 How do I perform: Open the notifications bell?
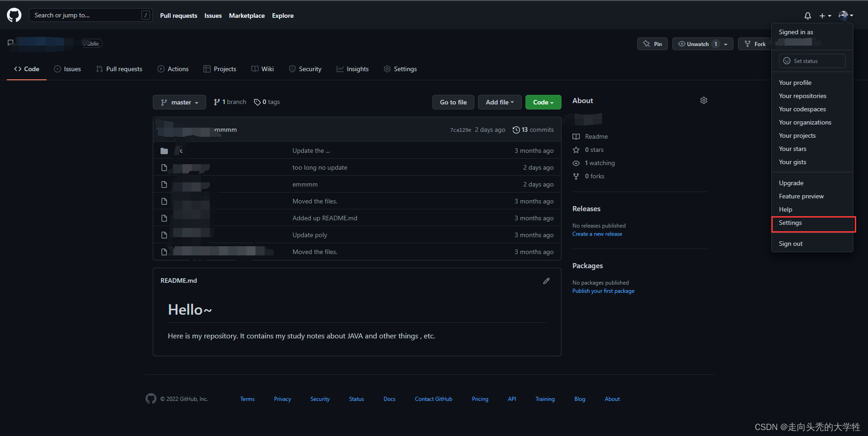point(808,16)
